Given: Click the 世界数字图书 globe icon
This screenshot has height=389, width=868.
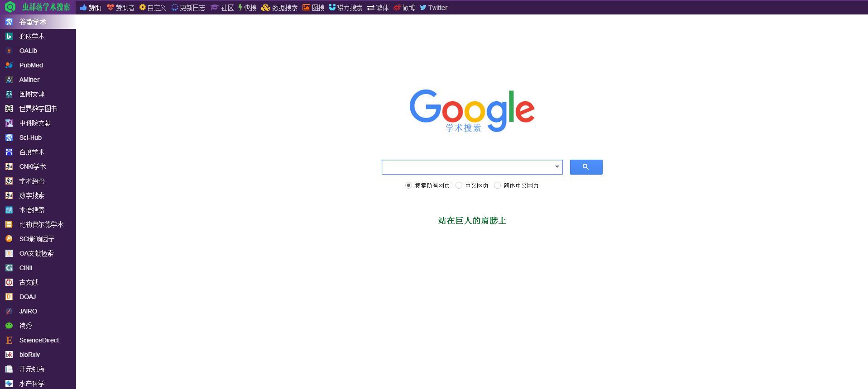Looking at the screenshot, I should point(9,109).
